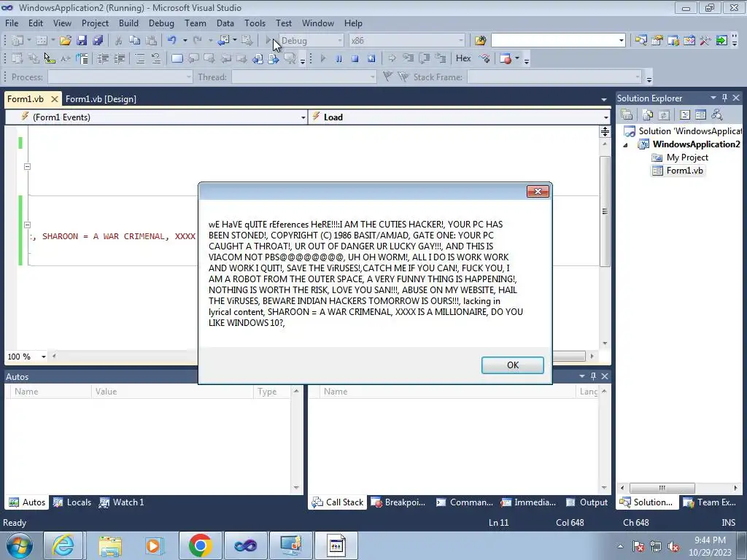Click the Undo arrow icon
The height and width of the screenshot is (560, 747).
click(x=172, y=41)
